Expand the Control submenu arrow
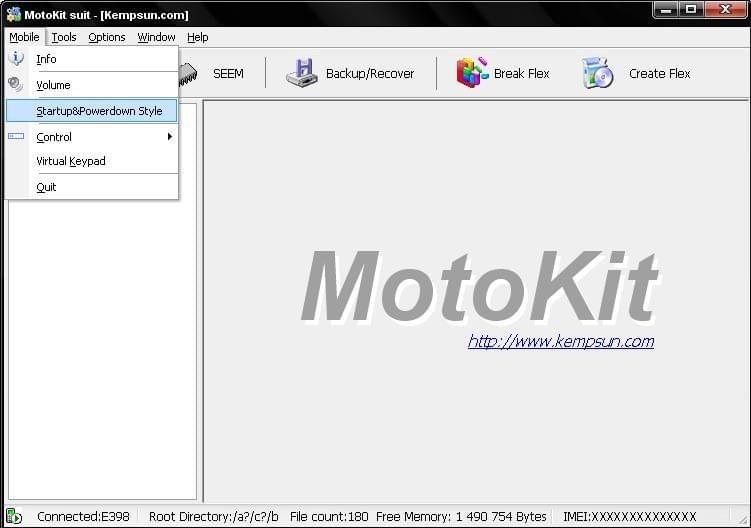The width and height of the screenshot is (751, 528). tap(169, 137)
